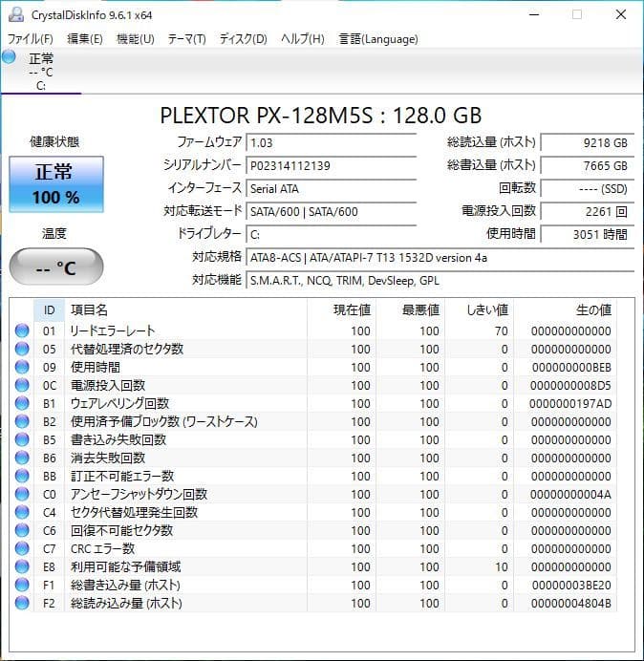Click total host reads value 9218 GB

[x=587, y=143]
